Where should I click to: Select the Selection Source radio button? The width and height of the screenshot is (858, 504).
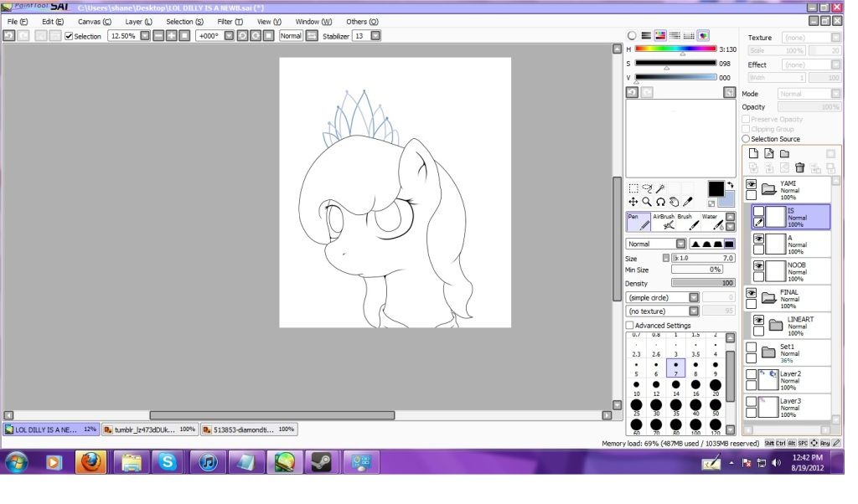point(746,139)
